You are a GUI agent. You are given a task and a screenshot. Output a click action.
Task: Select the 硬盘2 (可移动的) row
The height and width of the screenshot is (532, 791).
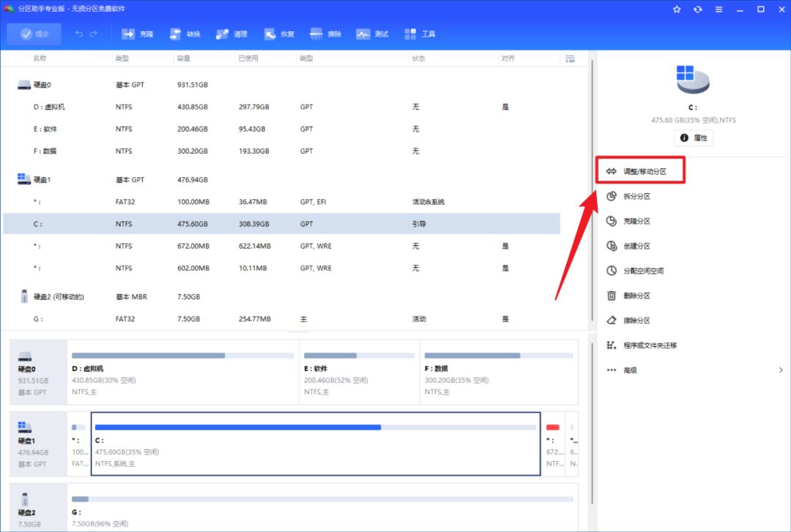click(281, 296)
